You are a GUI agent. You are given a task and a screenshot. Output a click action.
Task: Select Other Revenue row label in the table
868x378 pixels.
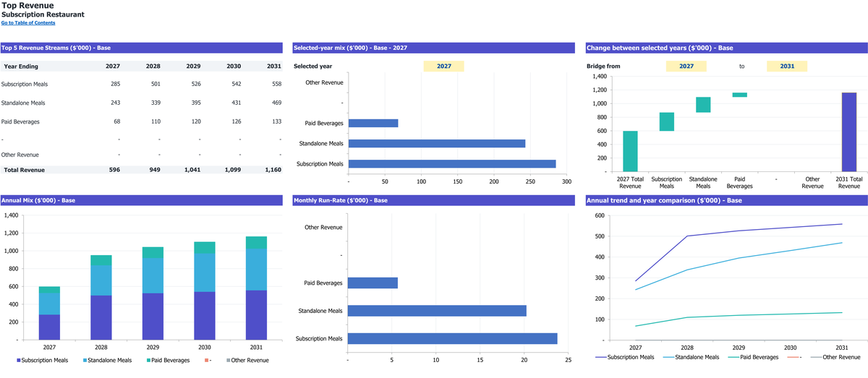[x=20, y=155]
